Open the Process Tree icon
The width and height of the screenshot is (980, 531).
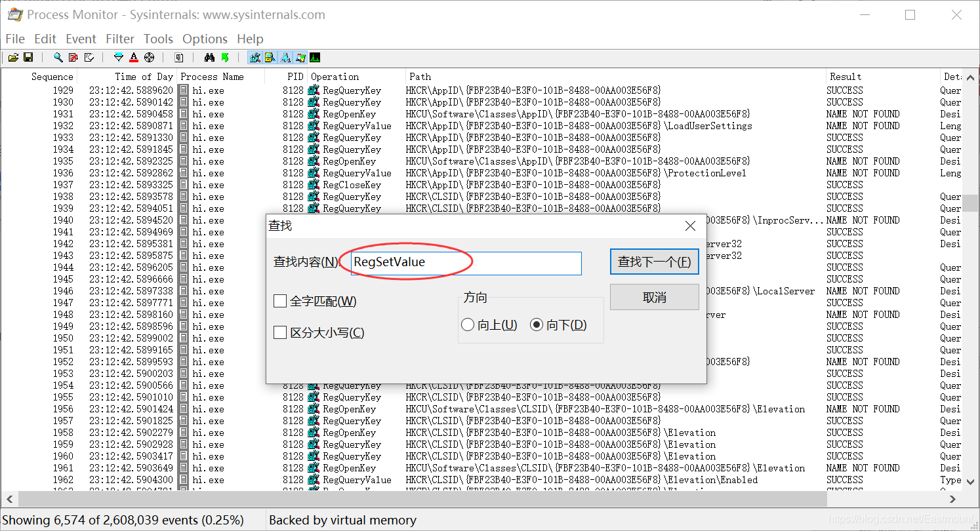click(x=178, y=57)
